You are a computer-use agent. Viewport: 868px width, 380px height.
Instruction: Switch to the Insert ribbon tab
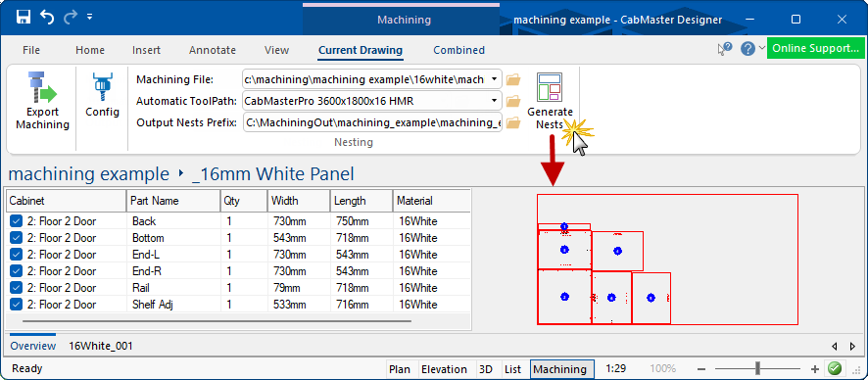click(146, 50)
